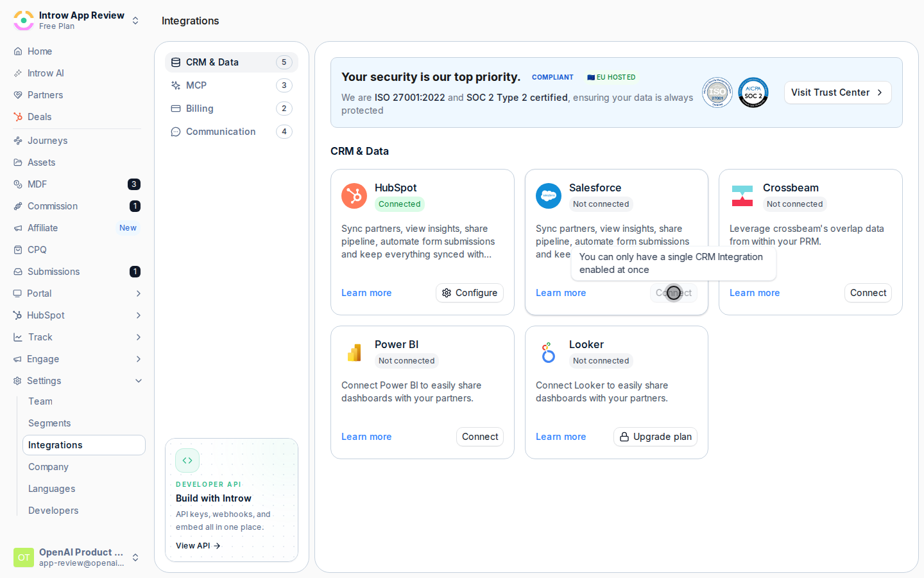Switch to the Billing integrations category
The height and width of the screenshot is (578, 924).
point(232,109)
